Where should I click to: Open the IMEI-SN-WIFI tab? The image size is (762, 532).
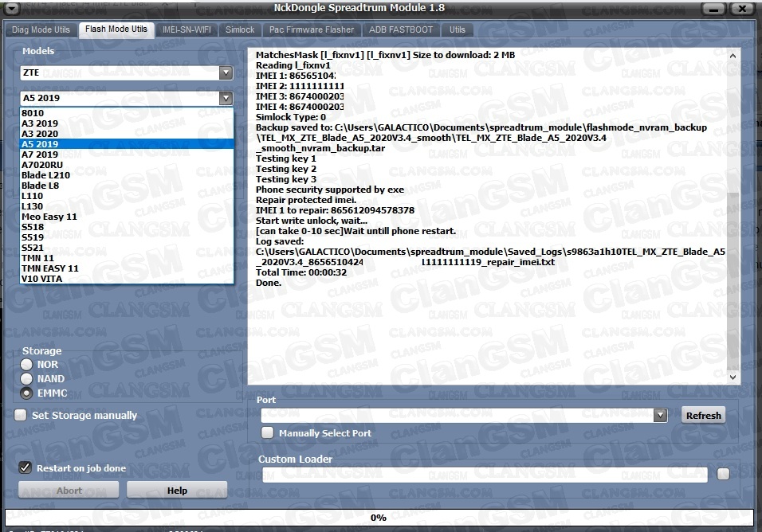pyautogui.click(x=187, y=29)
